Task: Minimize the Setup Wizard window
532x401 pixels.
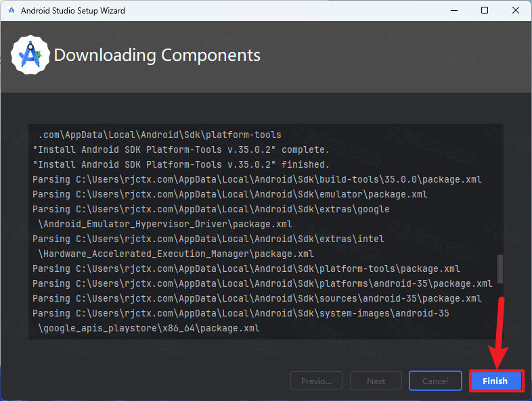Action: tap(454, 11)
